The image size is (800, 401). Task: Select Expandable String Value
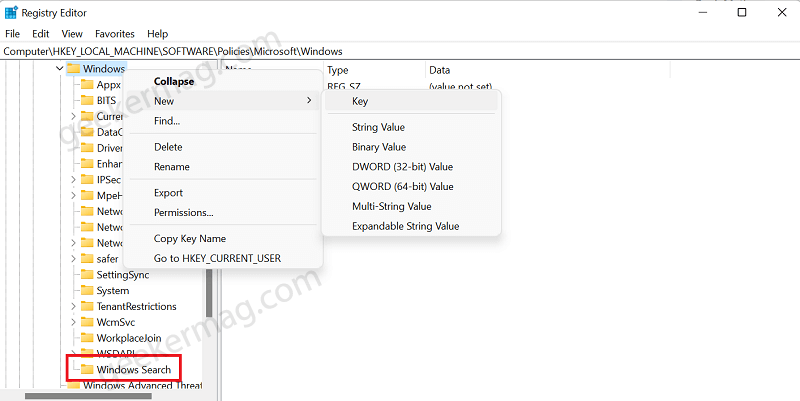pyautogui.click(x=411, y=227)
